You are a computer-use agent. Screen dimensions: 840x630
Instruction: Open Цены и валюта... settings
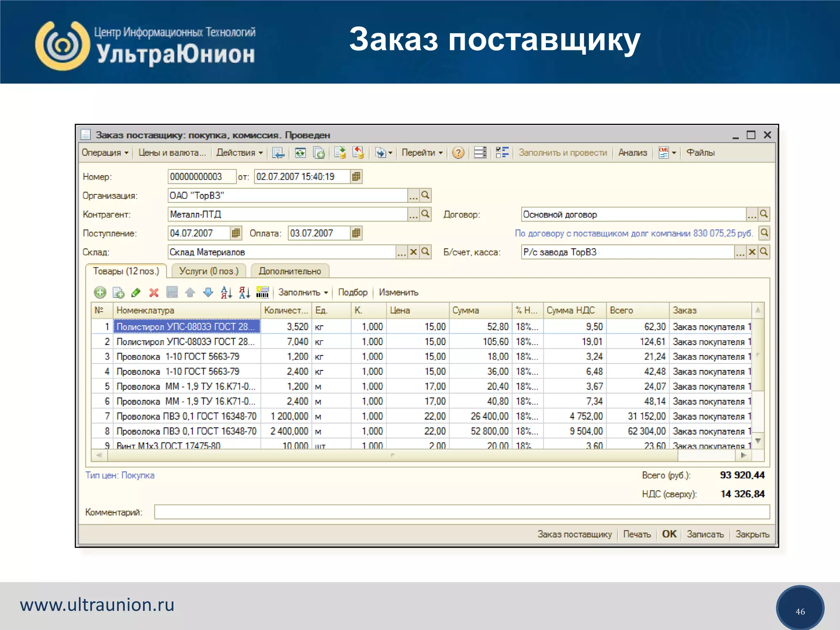[172, 153]
